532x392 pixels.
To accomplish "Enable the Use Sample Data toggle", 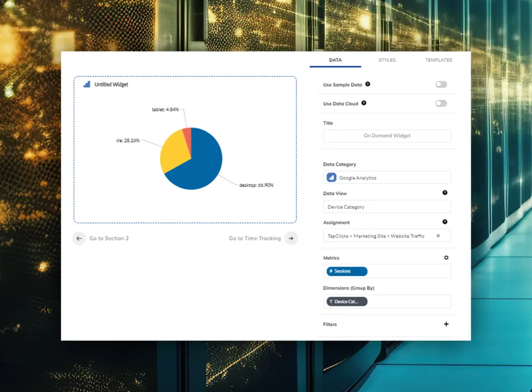I will coord(441,85).
